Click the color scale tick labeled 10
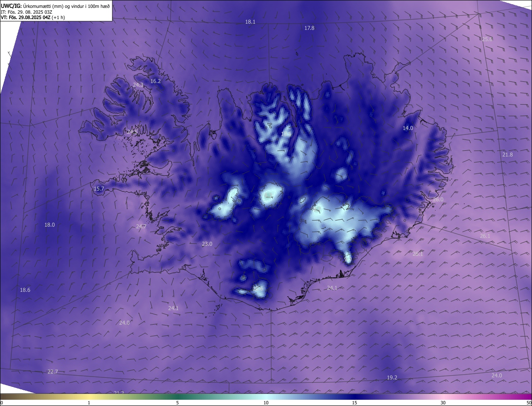 click(x=266, y=403)
